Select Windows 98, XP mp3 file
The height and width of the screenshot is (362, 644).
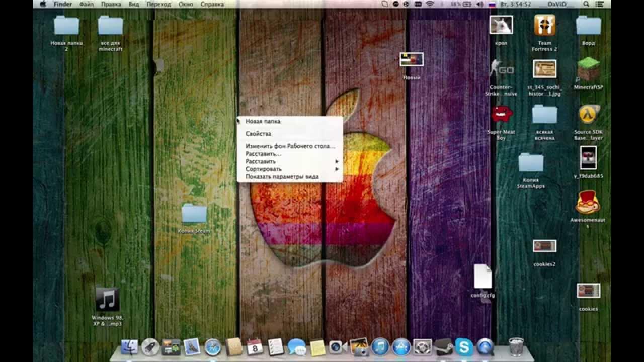click(x=107, y=299)
